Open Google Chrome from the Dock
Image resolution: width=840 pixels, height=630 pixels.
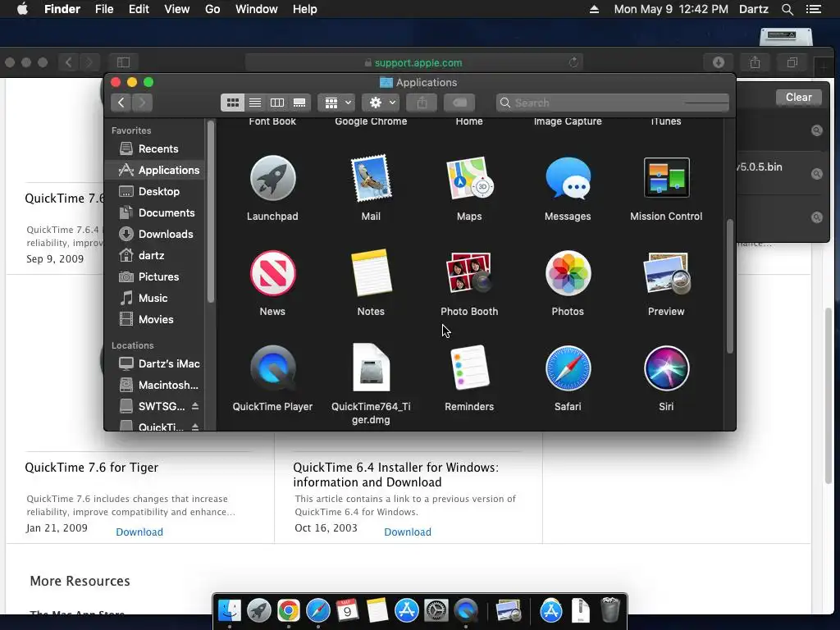click(x=288, y=610)
